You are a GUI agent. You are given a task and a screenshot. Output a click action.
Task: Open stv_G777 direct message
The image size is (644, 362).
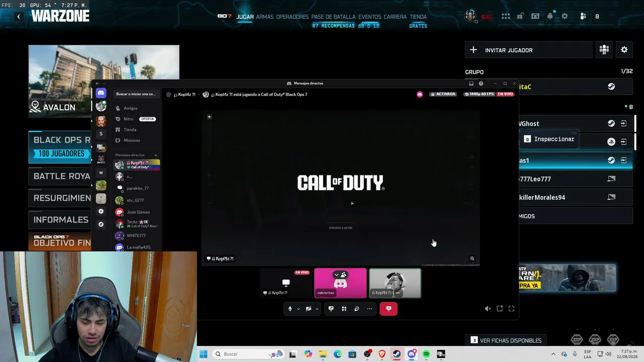(x=137, y=200)
